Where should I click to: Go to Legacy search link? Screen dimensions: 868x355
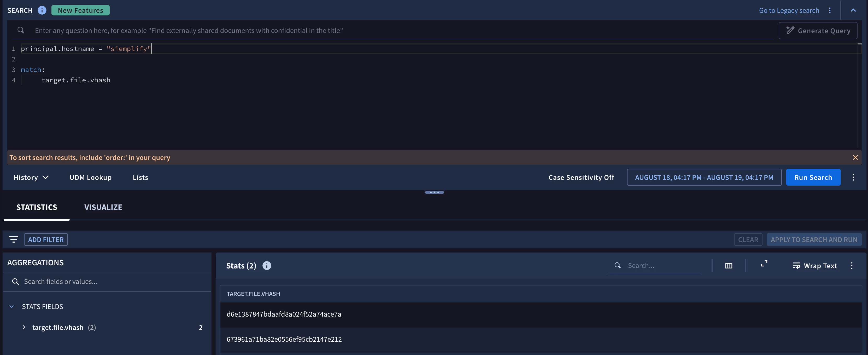coord(789,10)
